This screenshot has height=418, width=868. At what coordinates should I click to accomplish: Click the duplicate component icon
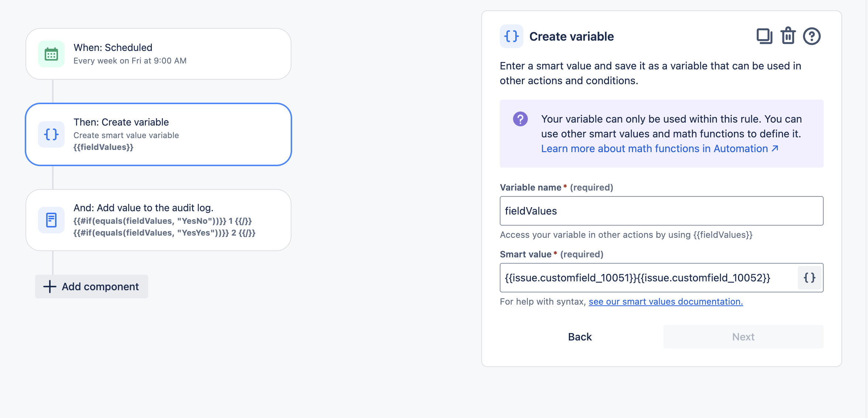click(x=764, y=36)
